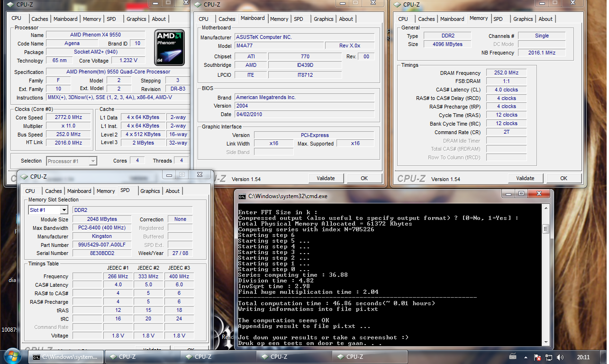This screenshot has width=609, height=364.
Task: Click the HT Link value '2016.0 MHz'
Action: [69, 143]
